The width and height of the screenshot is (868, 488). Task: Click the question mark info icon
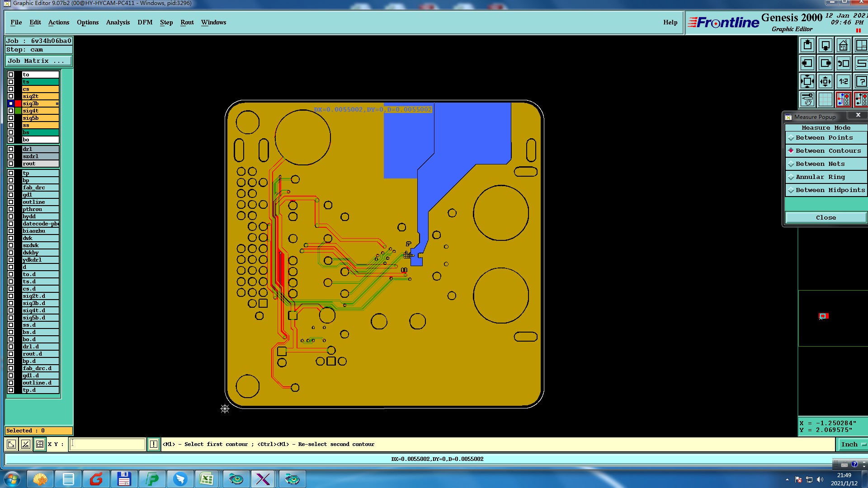(861, 81)
